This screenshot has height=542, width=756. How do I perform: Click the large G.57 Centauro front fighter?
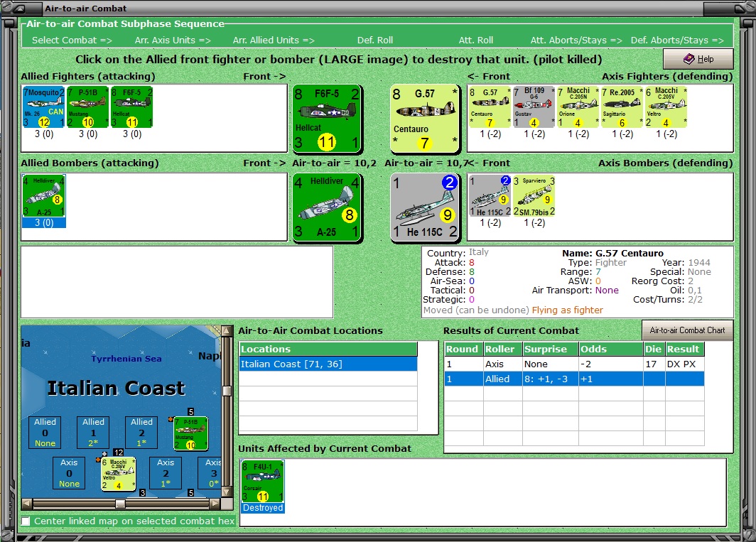pos(425,119)
